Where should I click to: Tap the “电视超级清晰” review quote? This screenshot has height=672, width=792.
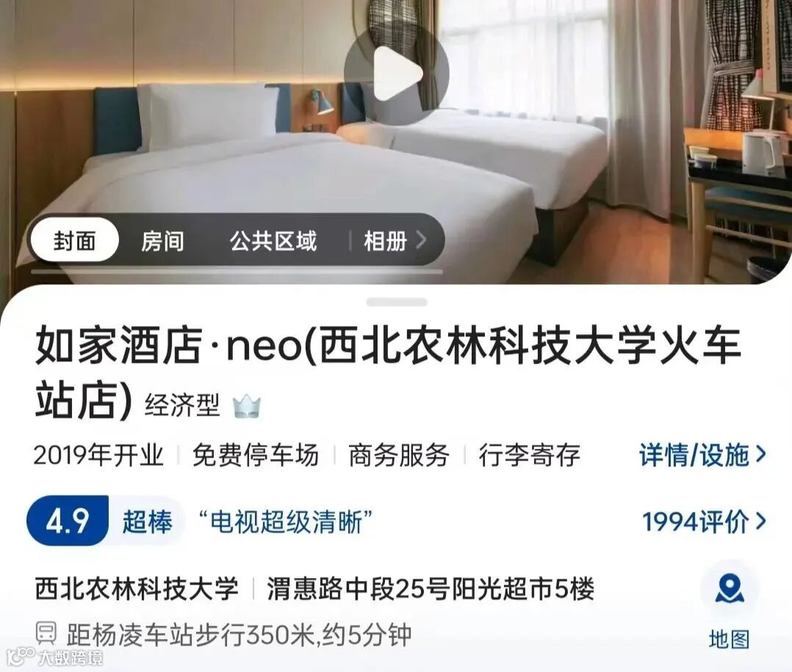tap(285, 521)
